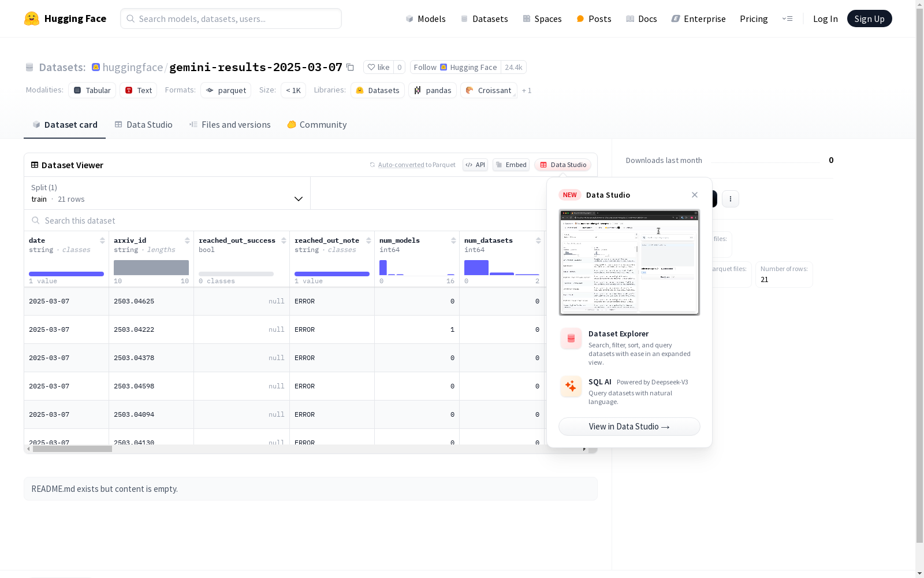The height and width of the screenshot is (578, 924).
Task: Select the cell 2503.04222
Action: coord(151,329)
